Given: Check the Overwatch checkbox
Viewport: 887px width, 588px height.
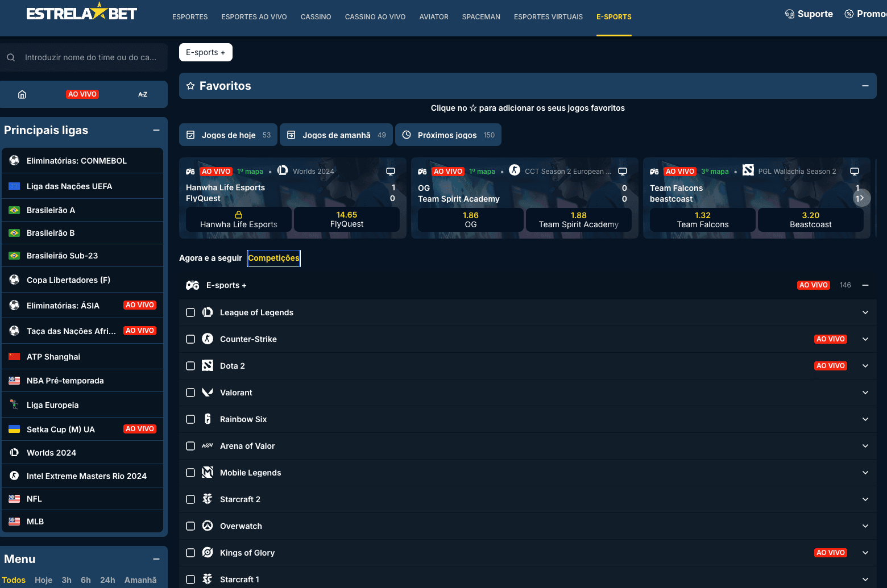Looking at the screenshot, I should 190,526.
